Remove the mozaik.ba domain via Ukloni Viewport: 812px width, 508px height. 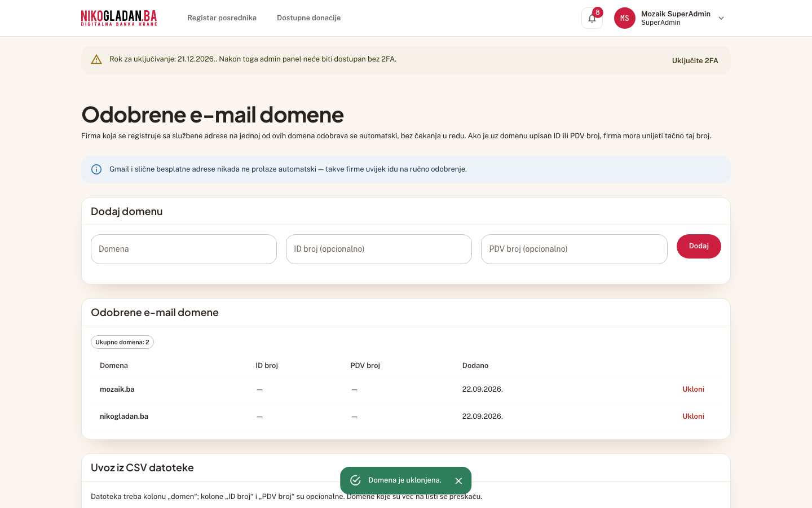coord(693,389)
